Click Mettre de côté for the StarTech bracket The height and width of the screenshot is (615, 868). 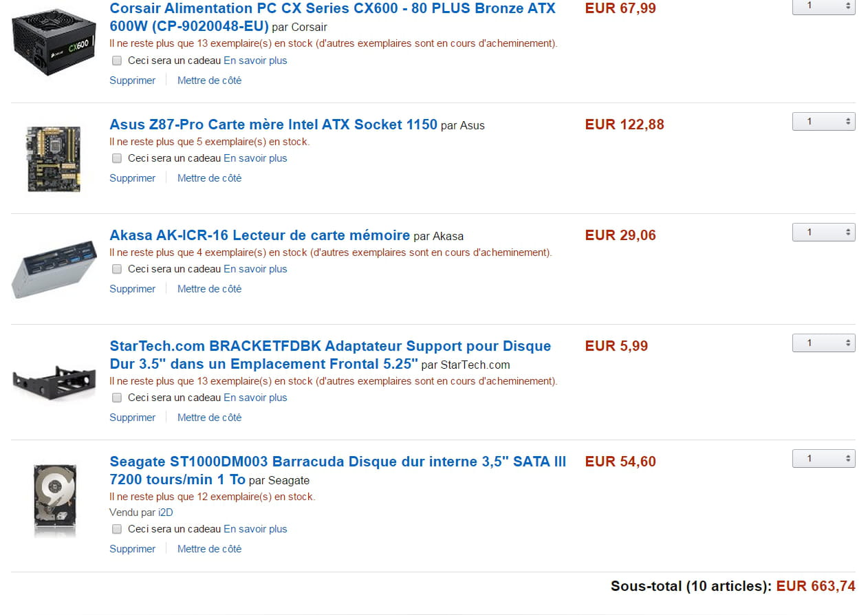tap(209, 418)
